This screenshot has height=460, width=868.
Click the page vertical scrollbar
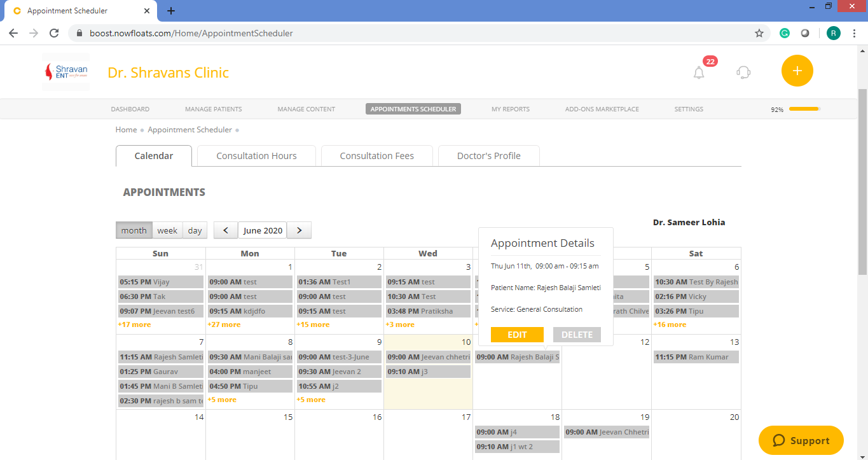pos(862,181)
